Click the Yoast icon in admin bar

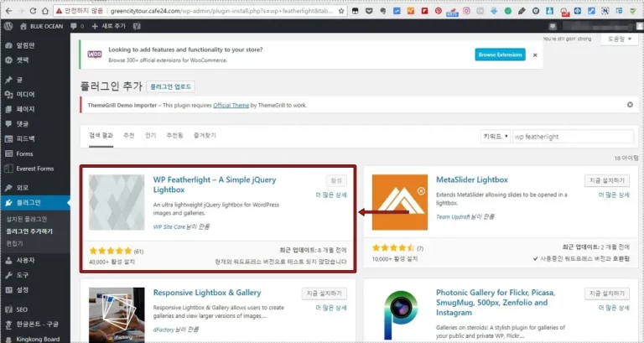coord(137,26)
